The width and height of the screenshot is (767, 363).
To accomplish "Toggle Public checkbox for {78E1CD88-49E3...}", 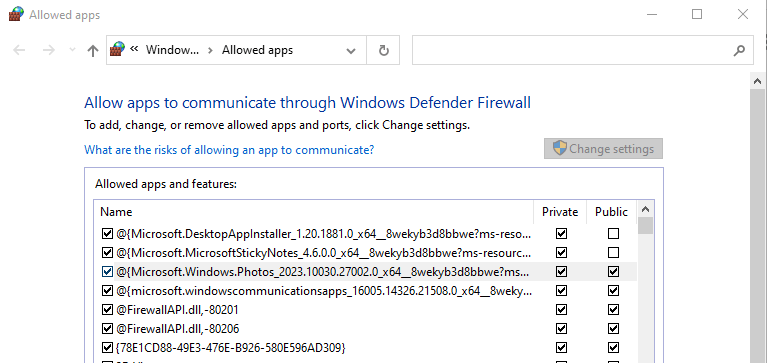I will click(x=613, y=348).
